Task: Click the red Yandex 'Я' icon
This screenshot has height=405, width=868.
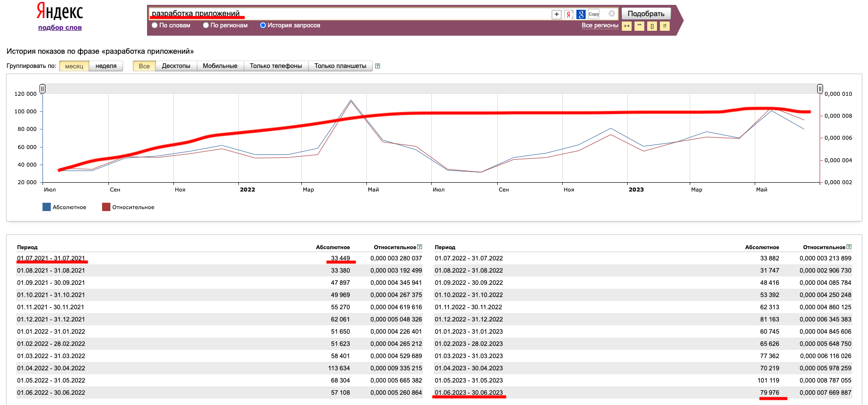Action: click(569, 14)
